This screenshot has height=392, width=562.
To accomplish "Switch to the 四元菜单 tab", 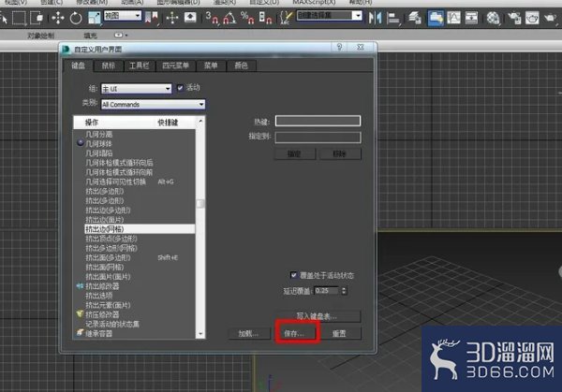I will click(176, 65).
